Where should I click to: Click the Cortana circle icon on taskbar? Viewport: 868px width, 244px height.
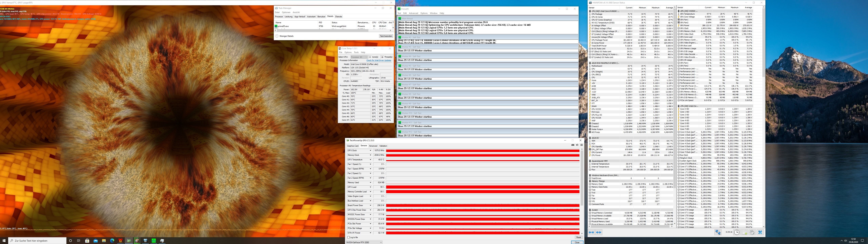(70, 241)
